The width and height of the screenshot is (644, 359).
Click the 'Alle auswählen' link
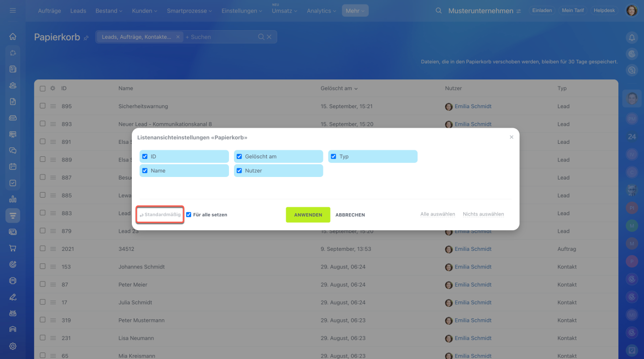437,214
